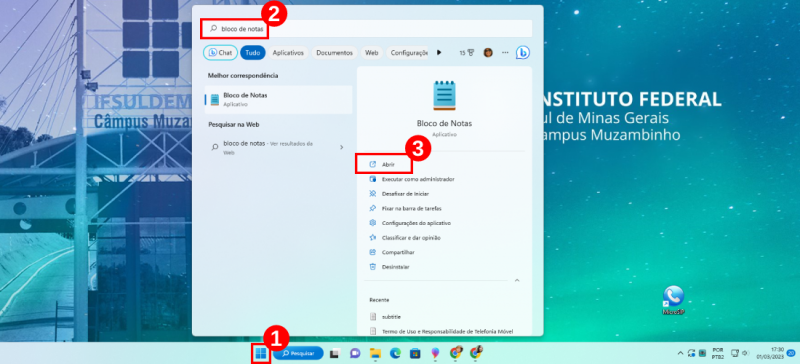Open Task View from the taskbar
The height and width of the screenshot is (364, 800).
(x=335, y=353)
